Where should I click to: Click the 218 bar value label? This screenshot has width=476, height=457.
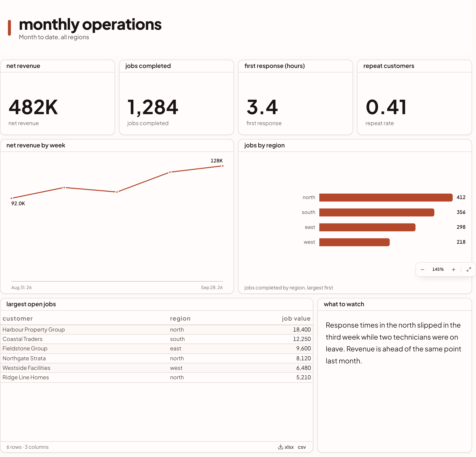pos(461,242)
